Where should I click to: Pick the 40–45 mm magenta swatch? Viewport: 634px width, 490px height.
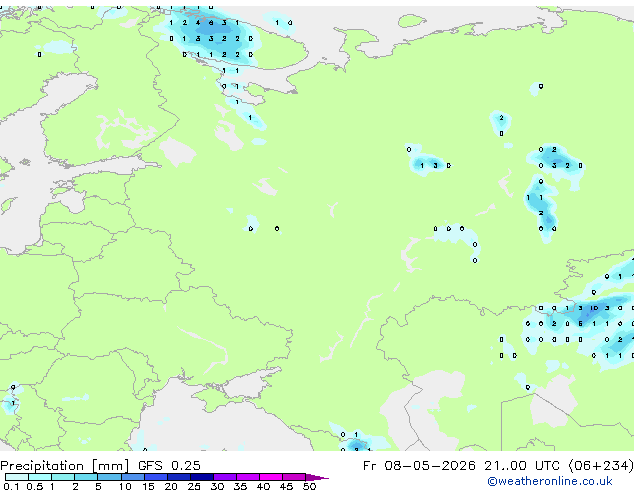tap(271, 477)
